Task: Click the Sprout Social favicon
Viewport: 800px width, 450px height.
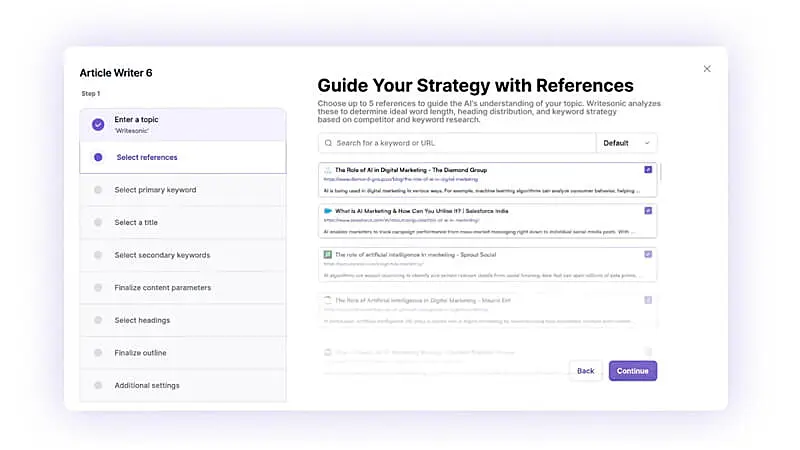Action: click(x=327, y=254)
